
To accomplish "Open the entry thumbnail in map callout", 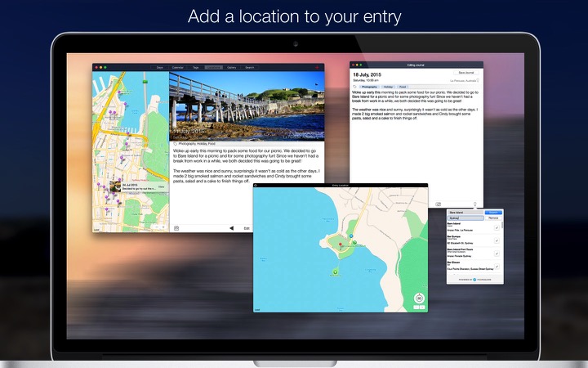I will [x=115, y=186].
